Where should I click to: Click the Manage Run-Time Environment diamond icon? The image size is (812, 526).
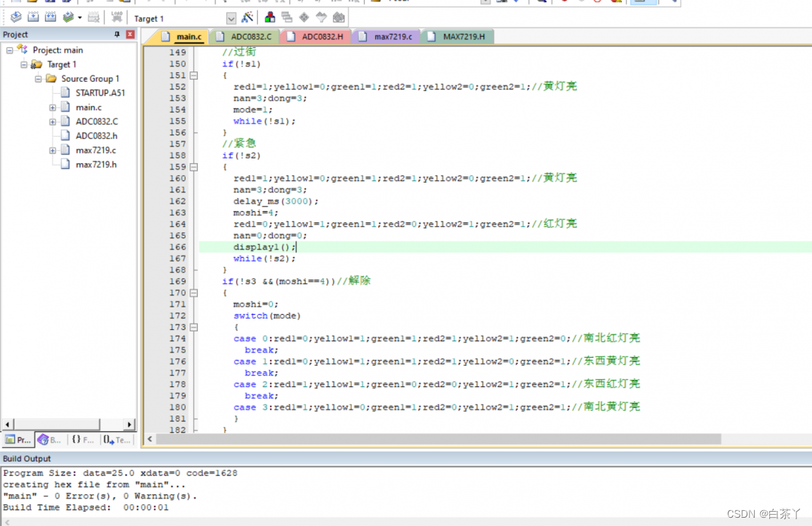tap(304, 17)
